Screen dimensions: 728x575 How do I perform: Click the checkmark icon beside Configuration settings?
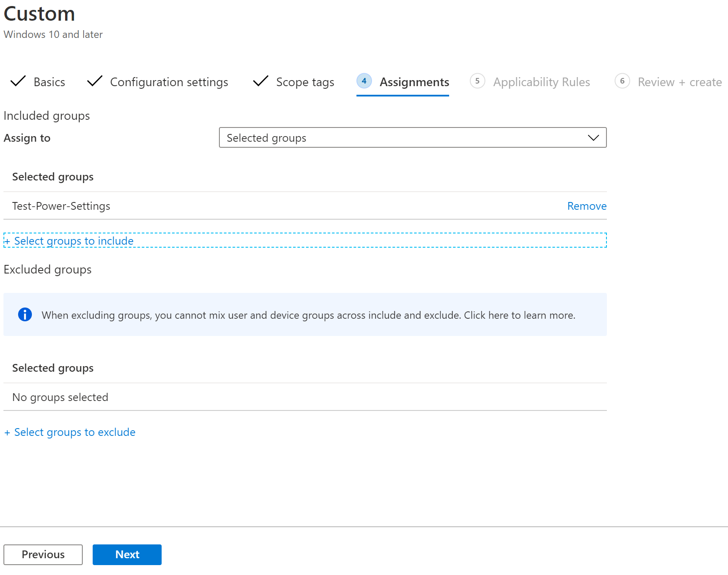[x=94, y=81]
